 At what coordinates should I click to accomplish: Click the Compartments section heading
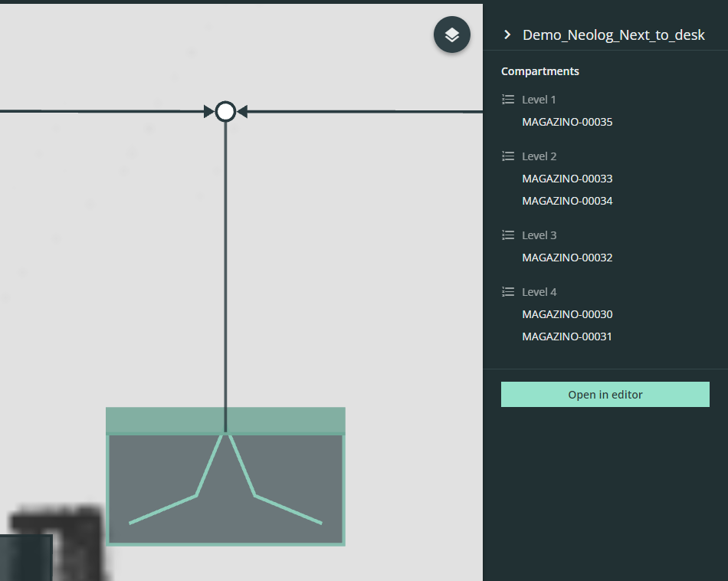[x=540, y=71]
